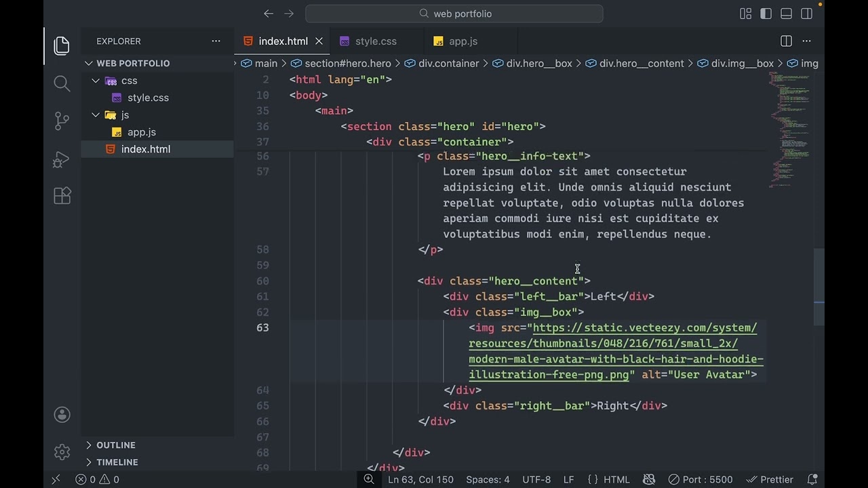Toggle the primary side bar
The image size is (868, 488).
click(x=766, y=14)
